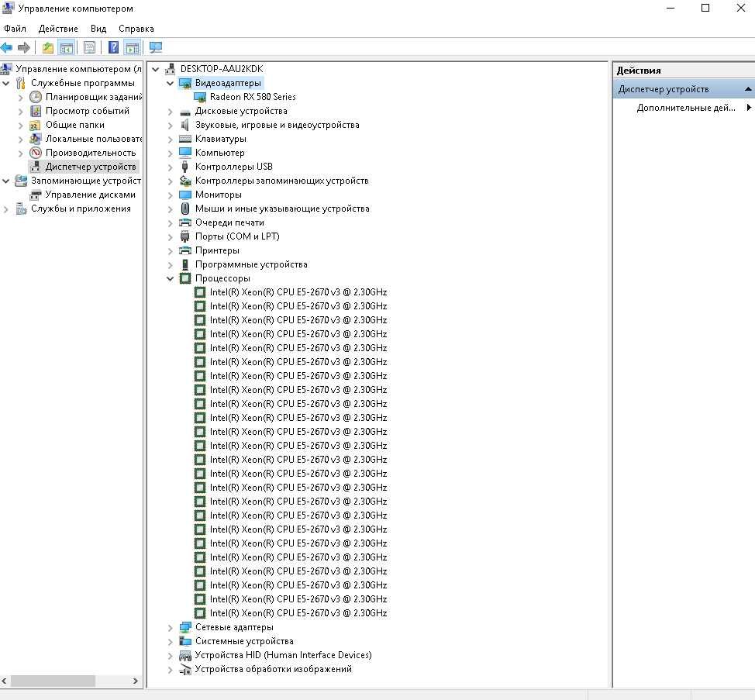Click the Properties sheet toolbar icon

tap(89, 47)
